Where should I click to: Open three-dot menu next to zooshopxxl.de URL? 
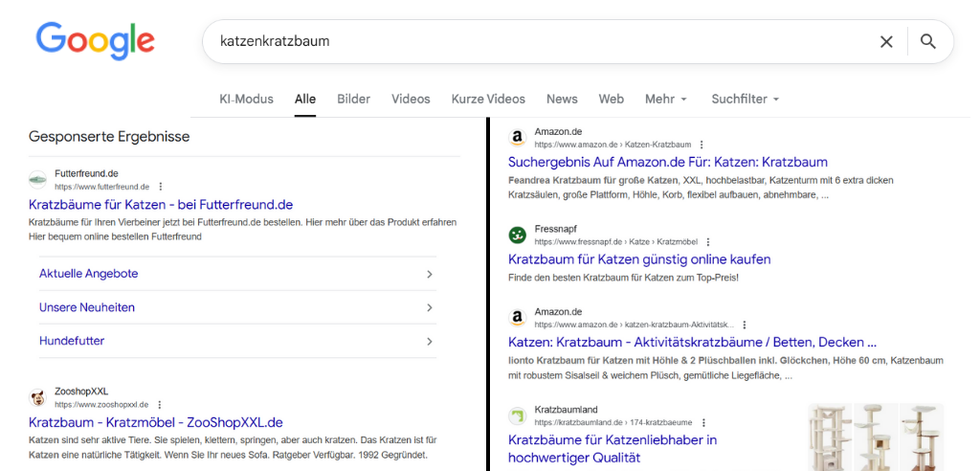160,405
